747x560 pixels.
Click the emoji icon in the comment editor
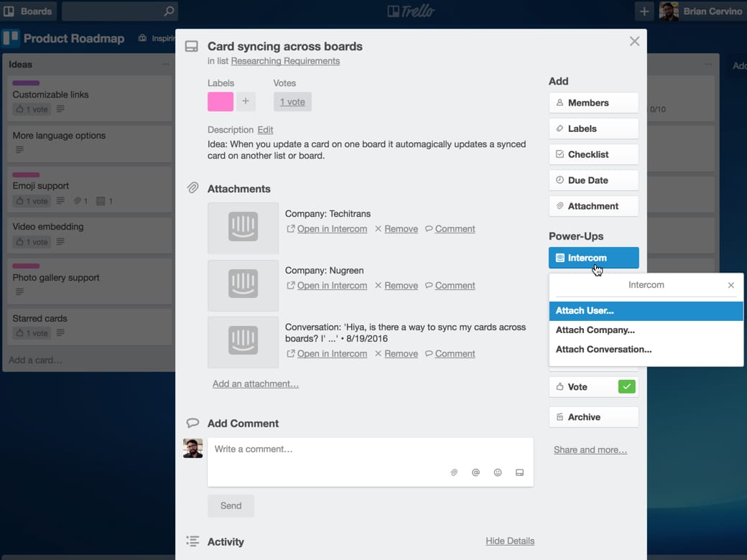(498, 472)
